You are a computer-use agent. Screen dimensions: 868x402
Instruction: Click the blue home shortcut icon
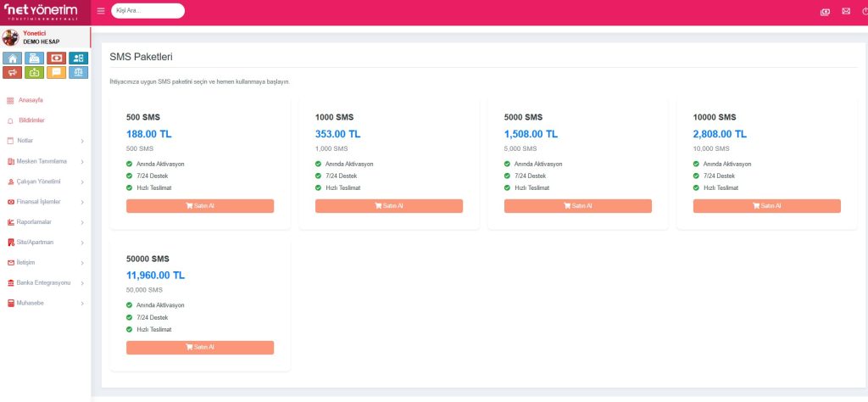click(13, 59)
